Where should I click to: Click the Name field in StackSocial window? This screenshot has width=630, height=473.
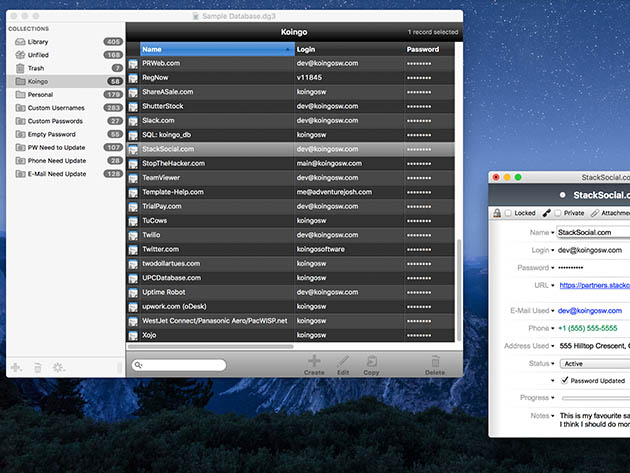pos(593,232)
